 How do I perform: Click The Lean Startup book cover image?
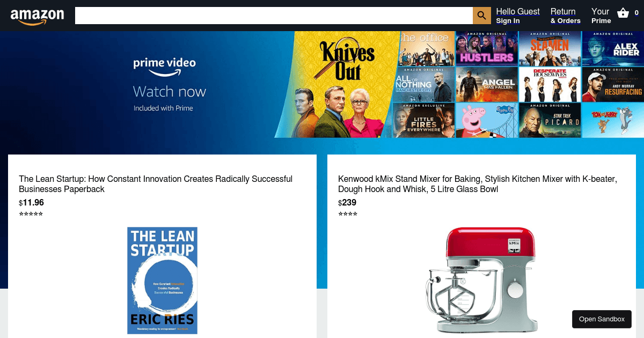(162, 281)
